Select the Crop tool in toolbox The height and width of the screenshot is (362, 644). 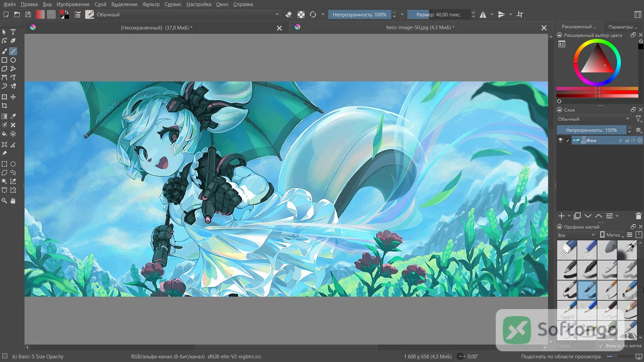tap(4, 106)
